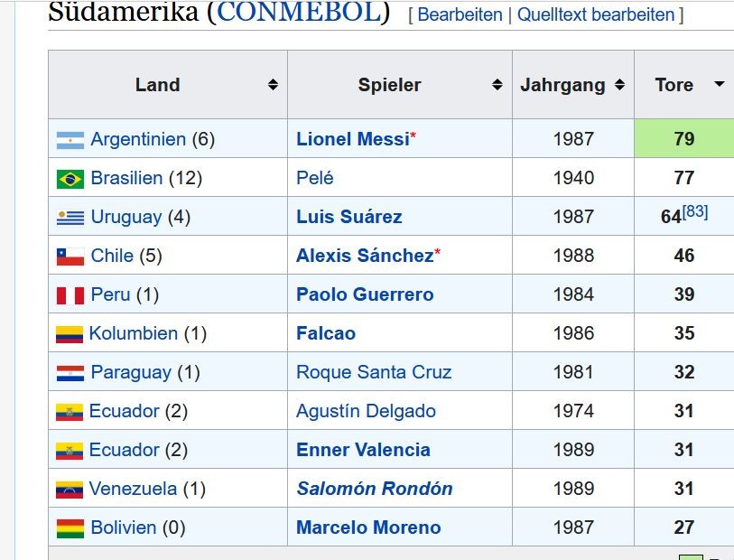Open the Quelltext bearbeiten link

[596, 14]
